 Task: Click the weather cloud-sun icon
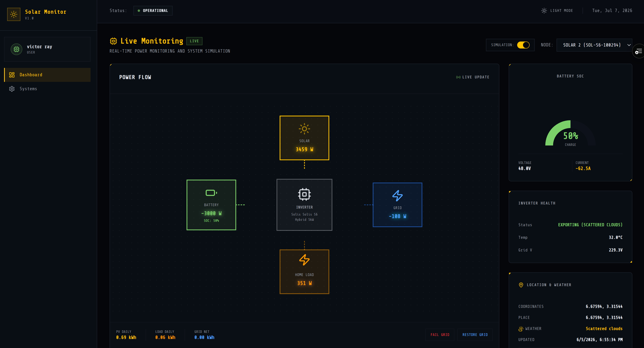point(521,329)
